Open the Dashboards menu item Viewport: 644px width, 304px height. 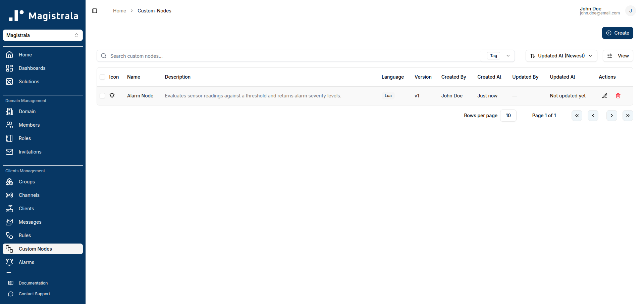pos(43,68)
